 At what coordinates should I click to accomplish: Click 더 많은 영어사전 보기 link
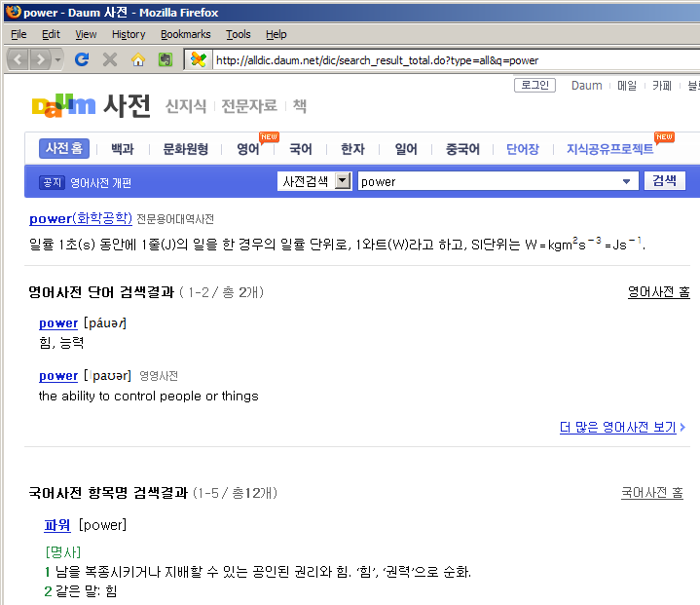[618, 427]
